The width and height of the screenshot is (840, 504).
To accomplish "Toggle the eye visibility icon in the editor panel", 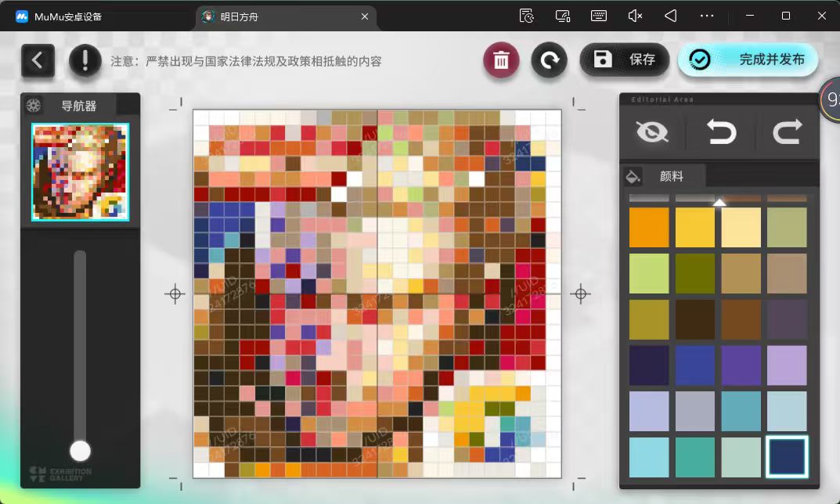I will tap(652, 131).
